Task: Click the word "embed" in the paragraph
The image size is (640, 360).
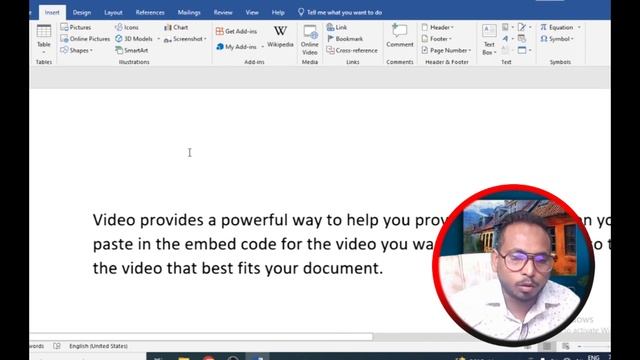Action: pyautogui.click(x=210, y=244)
